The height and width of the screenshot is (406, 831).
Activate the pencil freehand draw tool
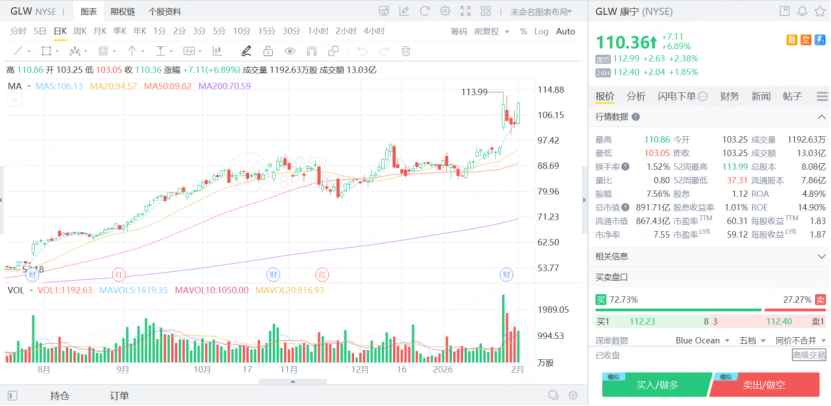[246, 51]
